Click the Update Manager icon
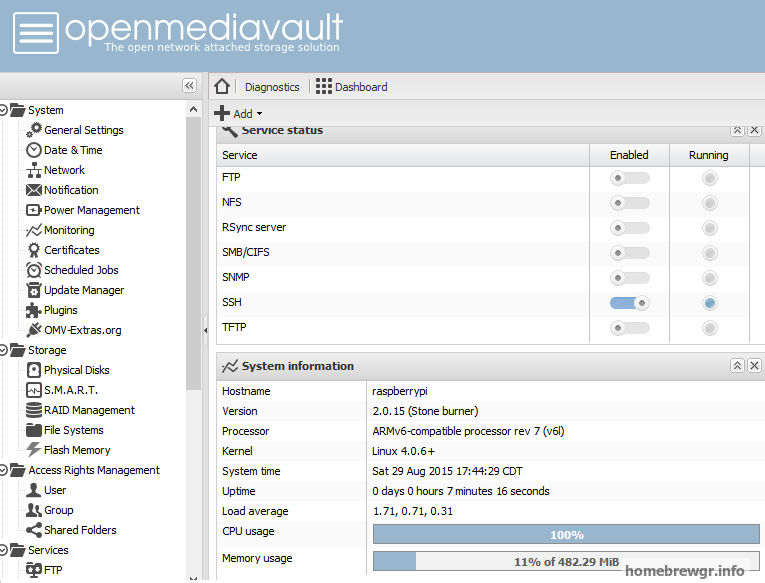The height and width of the screenshot is (583, 765). pos(34,290)
